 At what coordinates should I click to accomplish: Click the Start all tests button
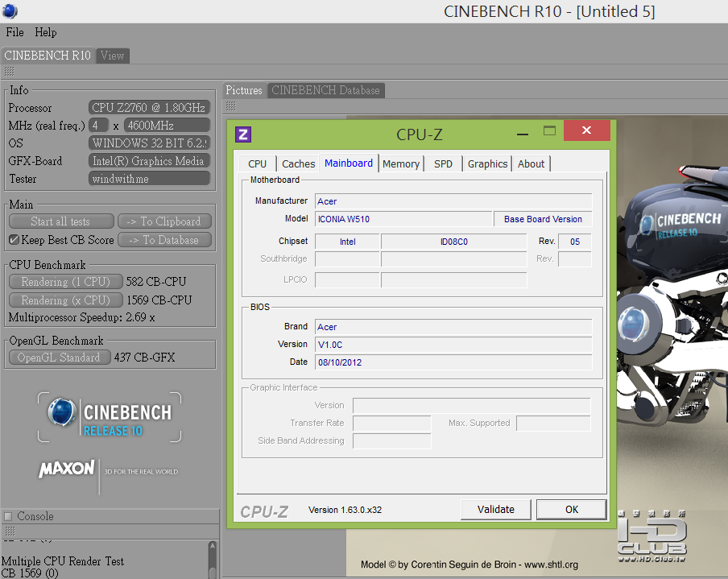pos(61,221)
